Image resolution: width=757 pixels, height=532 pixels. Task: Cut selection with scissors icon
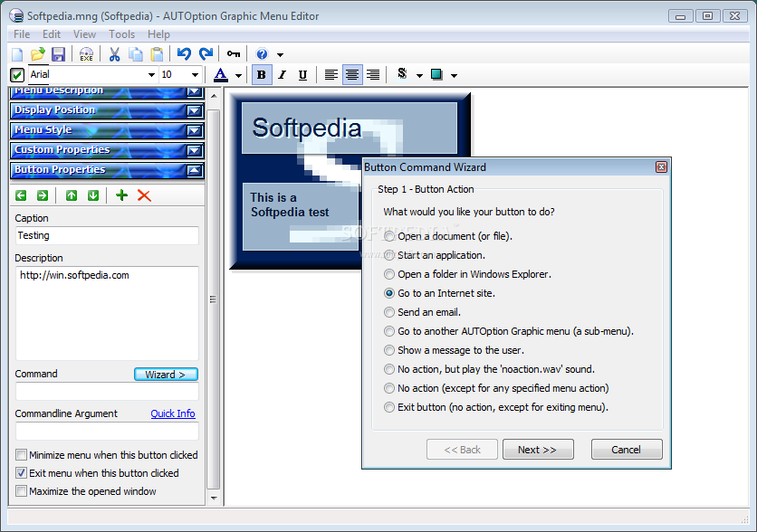(x=114, y=54)
